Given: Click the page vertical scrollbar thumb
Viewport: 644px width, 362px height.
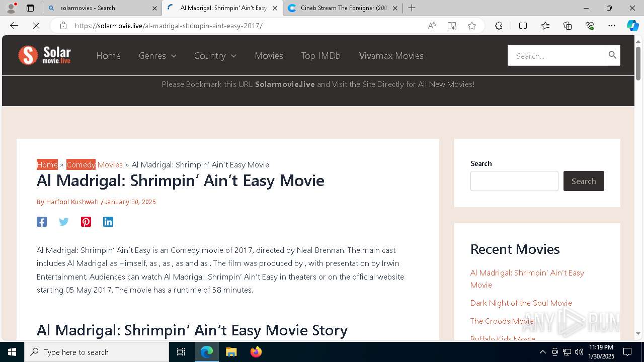Looking at the screenshot, I should click(638, 63).
